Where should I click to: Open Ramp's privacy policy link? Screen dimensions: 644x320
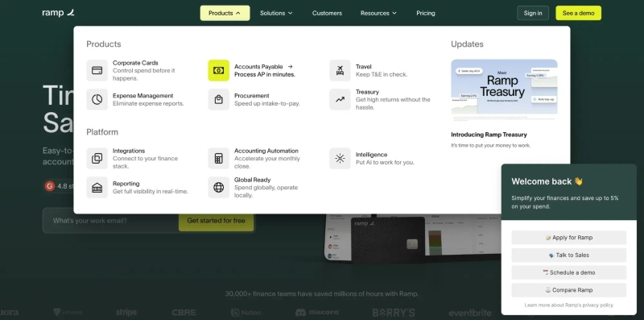coord(568,305)
